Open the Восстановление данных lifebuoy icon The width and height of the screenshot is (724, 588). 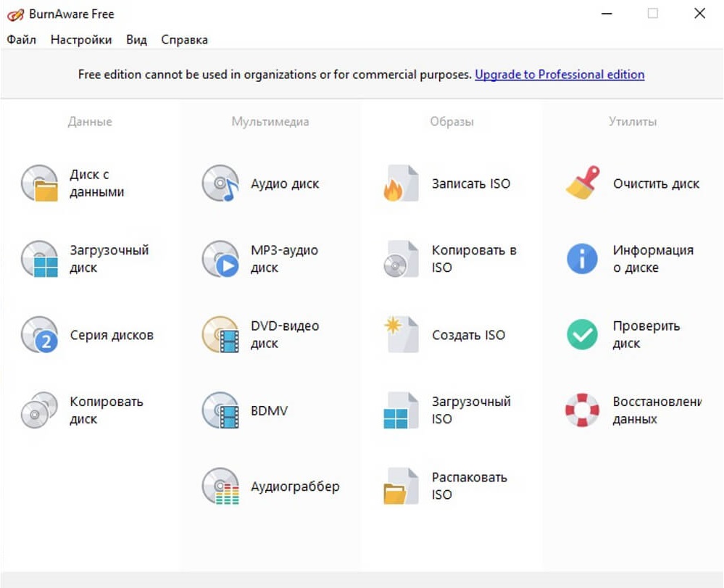click(x=582, y=410)
